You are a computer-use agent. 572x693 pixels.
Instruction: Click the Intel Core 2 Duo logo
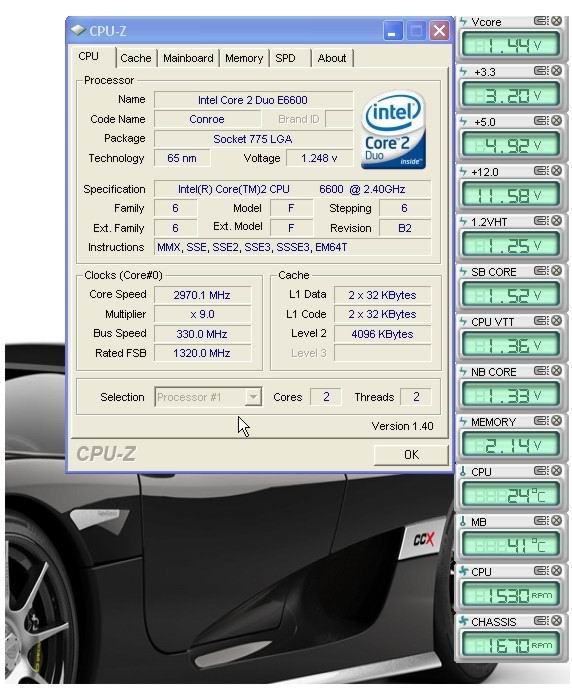click(x=393, y=130)
